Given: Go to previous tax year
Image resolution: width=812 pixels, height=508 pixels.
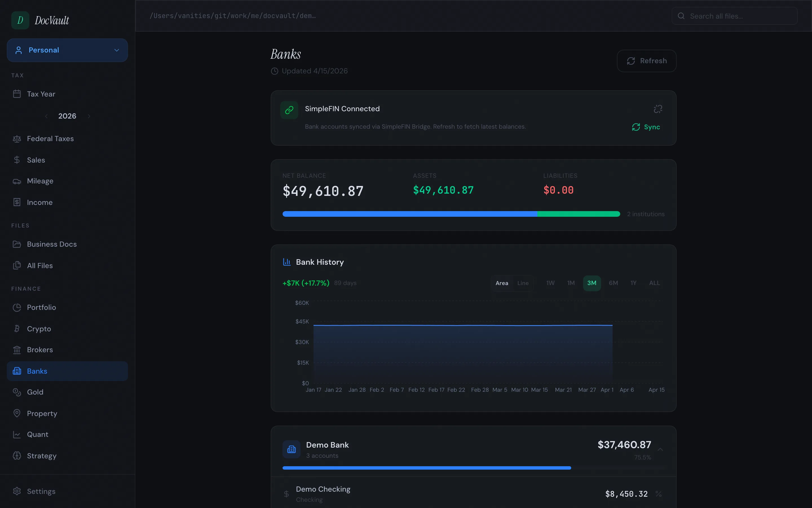Looking at the screenshot, I should [46, 116].
